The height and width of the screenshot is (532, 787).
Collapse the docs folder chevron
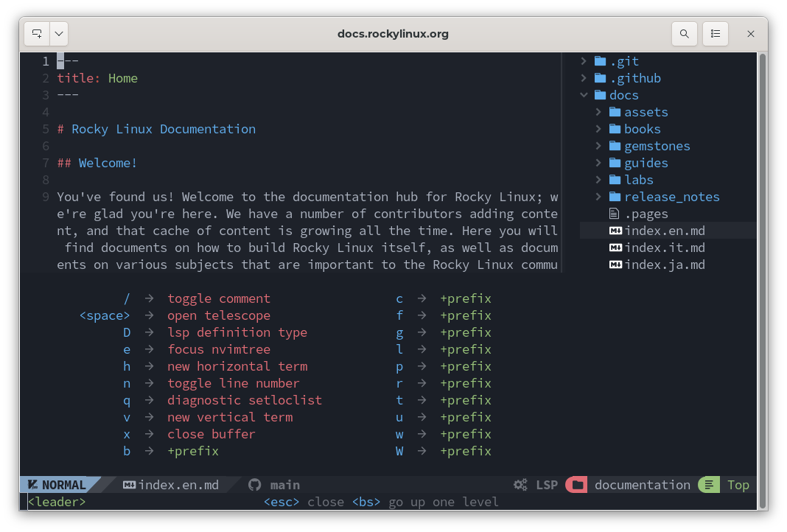(x=584, y=95)
